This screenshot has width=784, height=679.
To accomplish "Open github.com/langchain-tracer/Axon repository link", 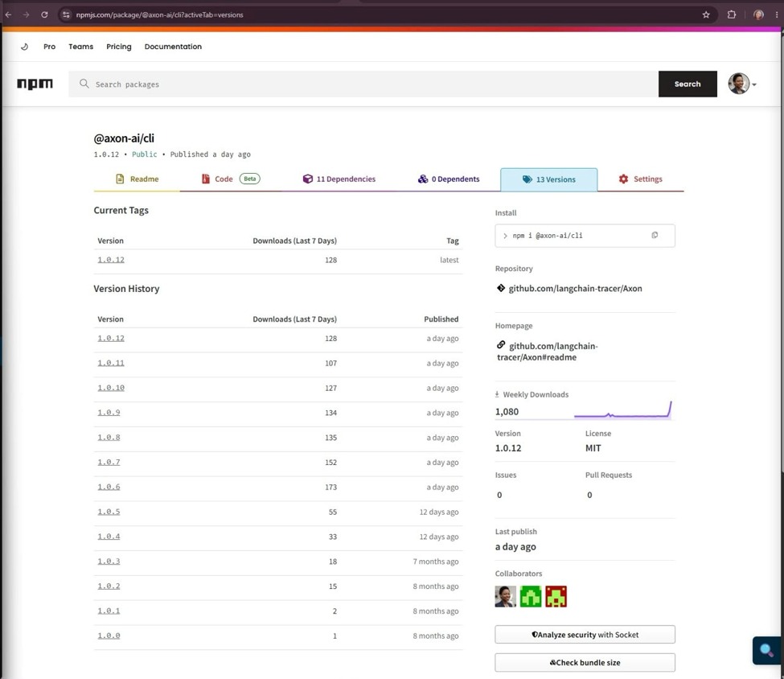I will pyautogui.click(x=575, y=288).
